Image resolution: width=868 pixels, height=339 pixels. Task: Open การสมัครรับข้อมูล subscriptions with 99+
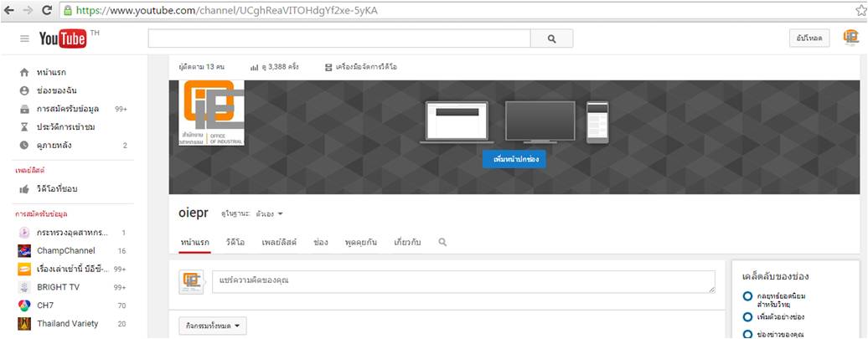click(73, 109)
